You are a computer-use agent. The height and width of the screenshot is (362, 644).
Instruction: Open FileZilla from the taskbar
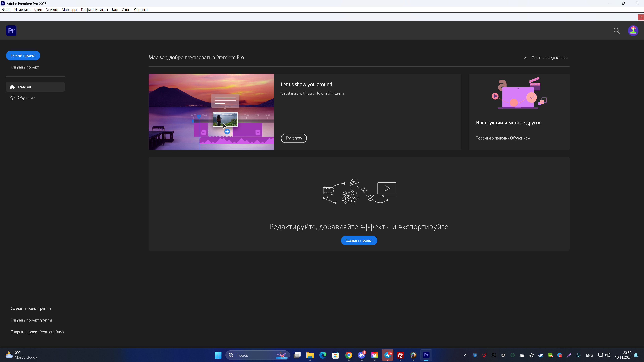click(x=400, y=355)
